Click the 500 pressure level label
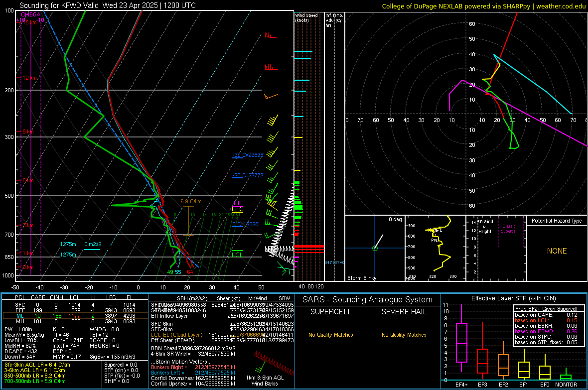The image size is (588, 390). tap(9, 196)
